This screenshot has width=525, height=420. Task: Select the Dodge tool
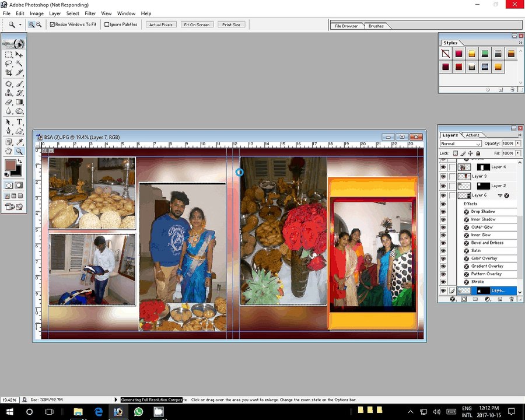19,111
